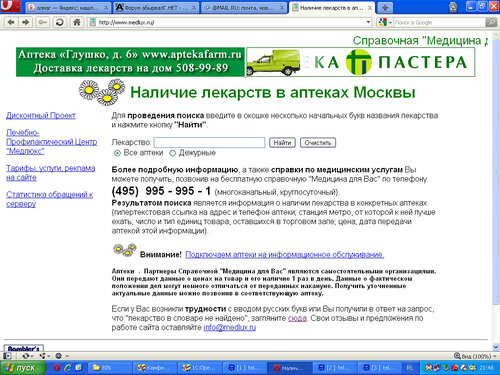Launch Opera from quick launch
Viewport: 500px width, 375px height.
tap(57, 368)
